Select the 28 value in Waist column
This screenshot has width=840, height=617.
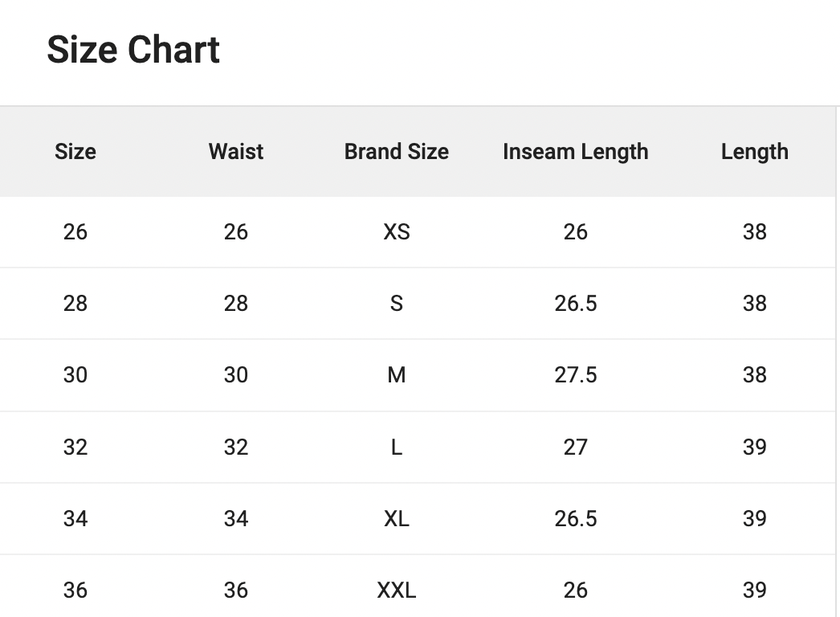(236, 304)
